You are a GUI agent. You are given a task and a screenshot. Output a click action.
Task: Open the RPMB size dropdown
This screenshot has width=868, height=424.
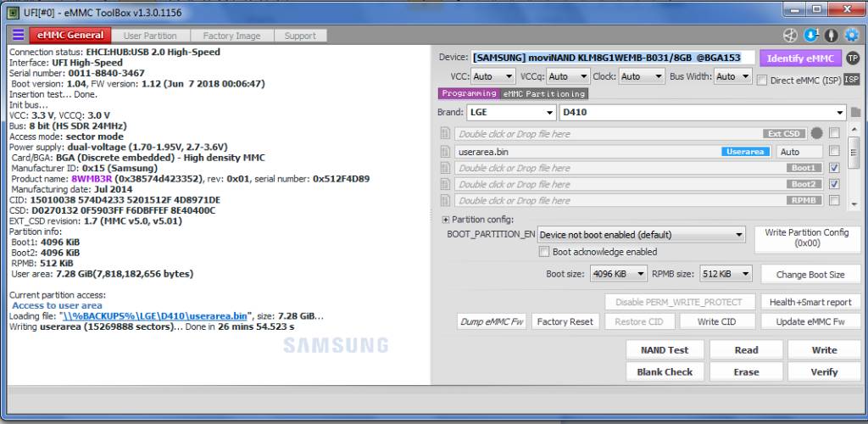pos(726,273)
